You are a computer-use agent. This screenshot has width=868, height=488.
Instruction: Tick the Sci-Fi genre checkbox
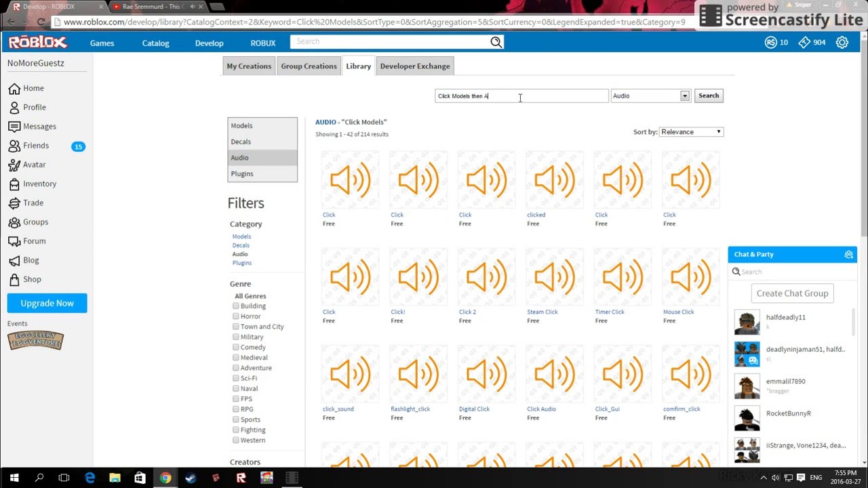(x=235, y=378)
